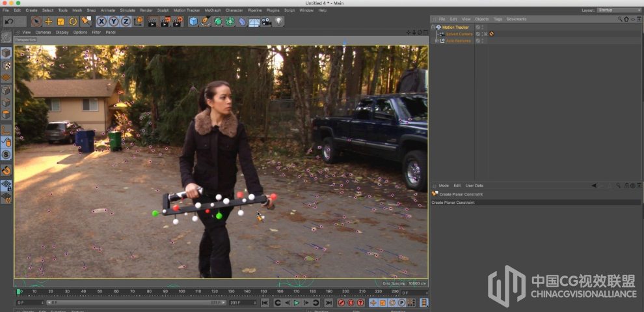Add a Camera object from toolbar
Viewport: 644px width, 312px height.
point(267,21)
